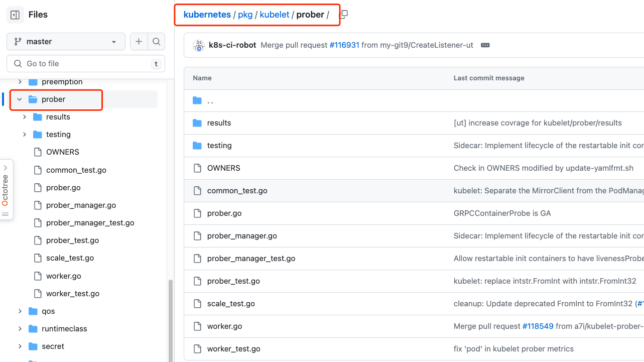Open the Octotree side tab
This screenshot has width=644, height=362.
tap(6, 190)
